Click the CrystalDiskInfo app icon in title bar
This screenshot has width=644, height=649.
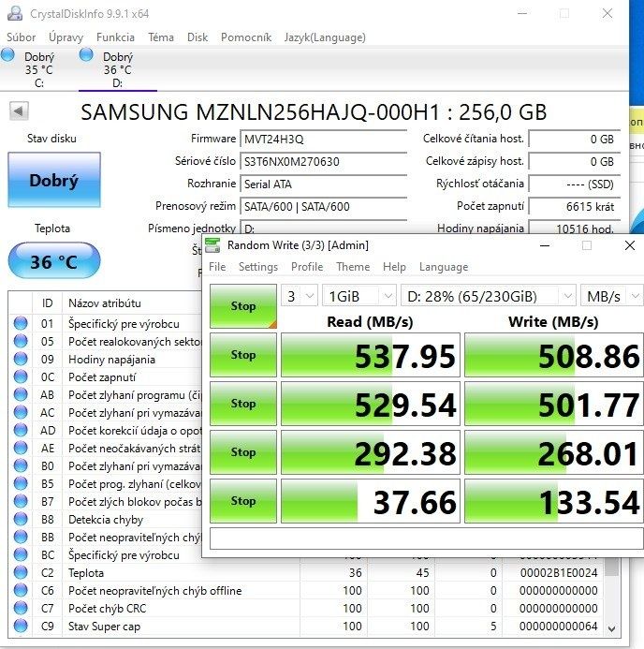click(15, 13)
